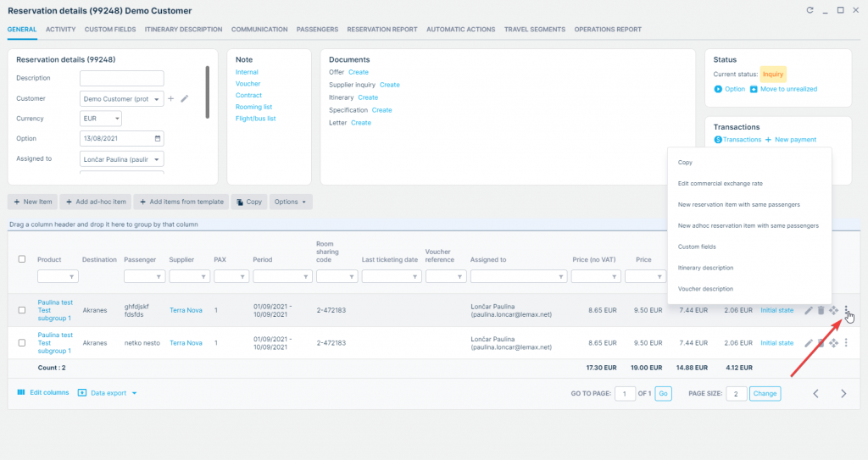Screen dimensions: 868x460
Task: Expand the Options dropdown button
Action: click(291, 202)
